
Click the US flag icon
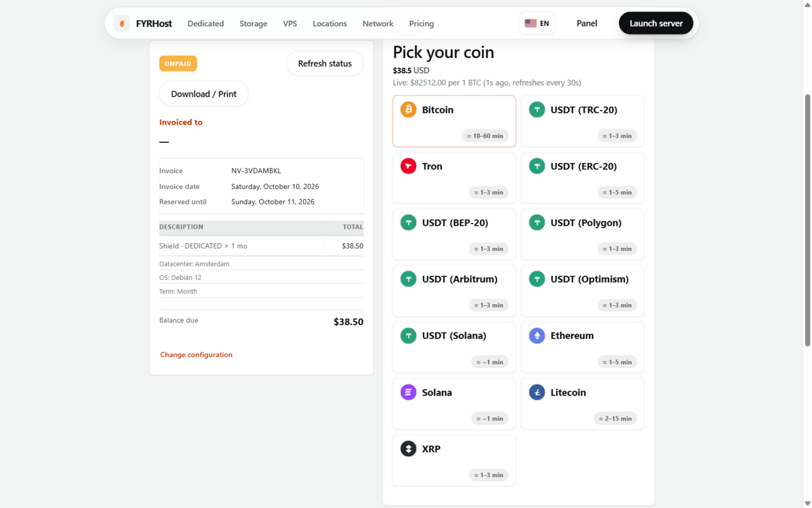pos(531,23)
